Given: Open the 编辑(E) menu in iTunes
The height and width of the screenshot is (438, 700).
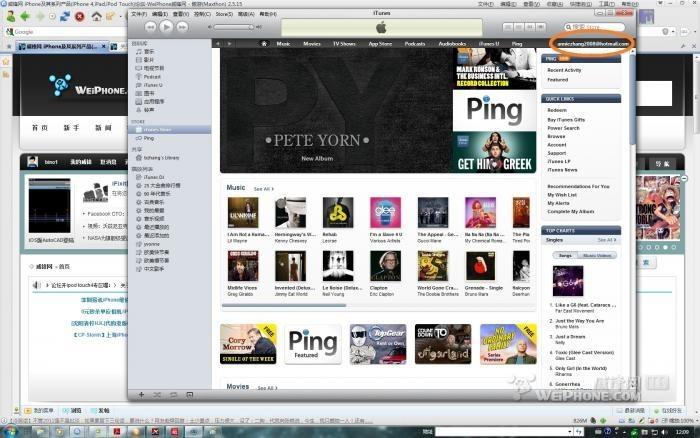Looking at the screenshot, I should point(159,14).
